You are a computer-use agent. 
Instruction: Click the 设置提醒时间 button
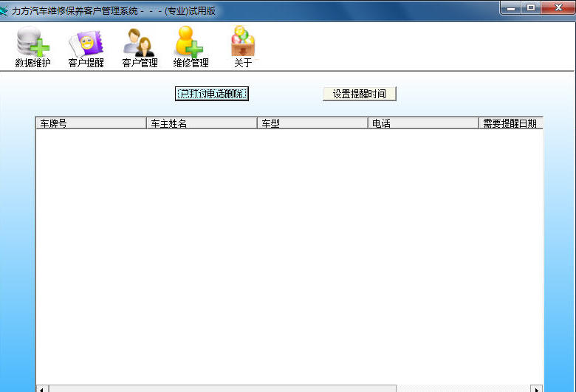point(360,94)
